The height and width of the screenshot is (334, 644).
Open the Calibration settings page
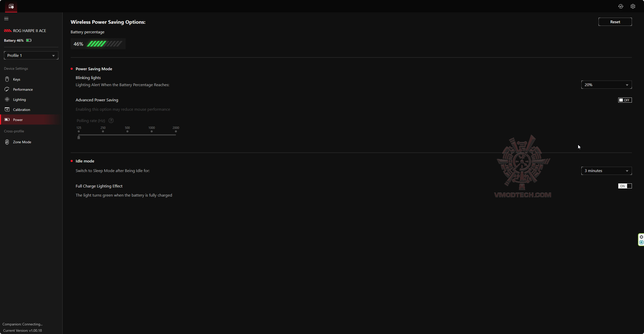pyautogui.click(x=21, y=110)
